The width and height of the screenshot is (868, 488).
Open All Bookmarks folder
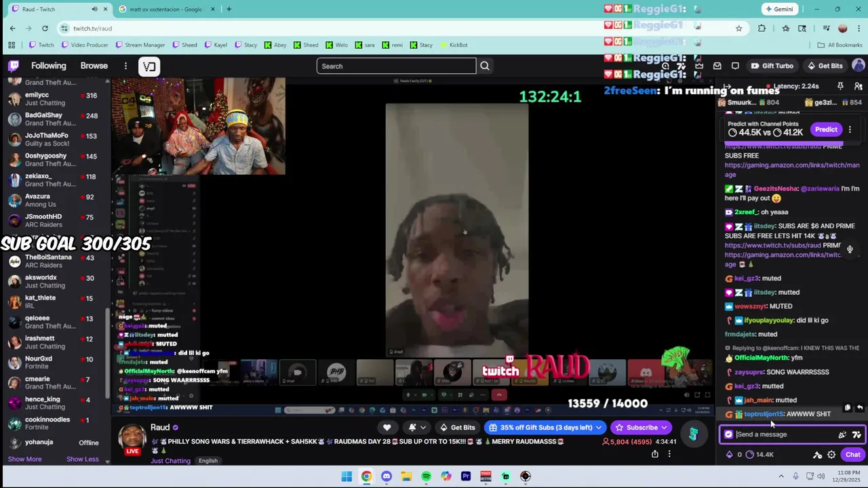(840, 45)
